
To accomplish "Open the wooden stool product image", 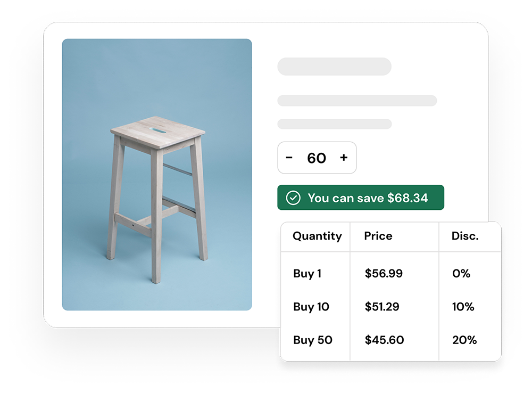I will pyautogui.click(x=157, y=175).
